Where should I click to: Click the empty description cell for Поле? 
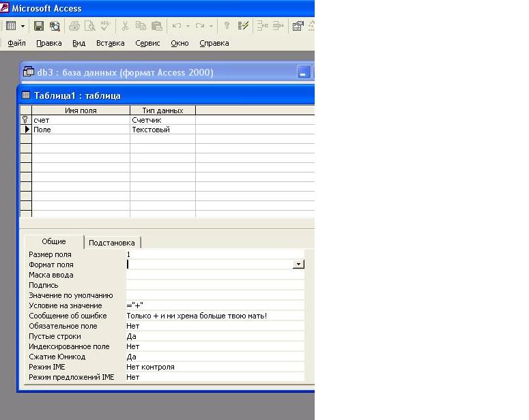tap(255, 130)
